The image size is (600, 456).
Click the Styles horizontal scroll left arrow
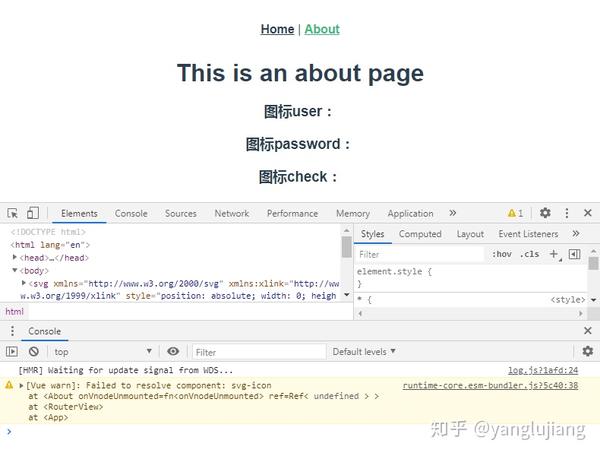[360, 313]
